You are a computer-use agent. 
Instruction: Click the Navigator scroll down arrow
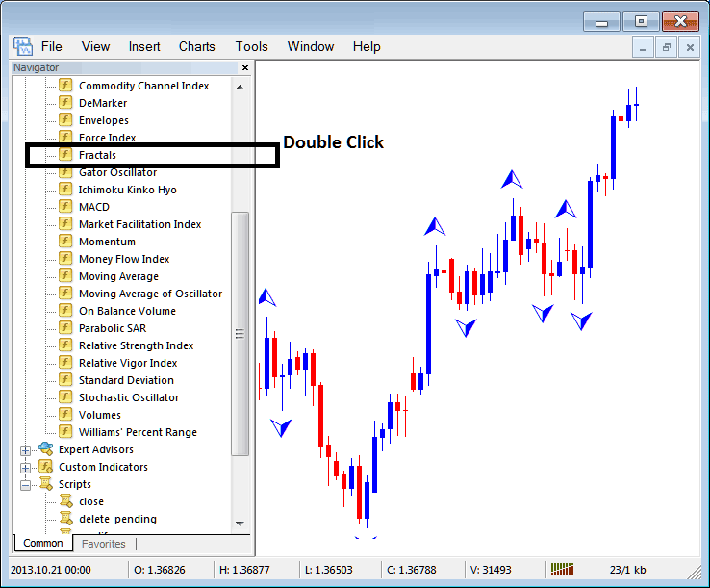240,524
